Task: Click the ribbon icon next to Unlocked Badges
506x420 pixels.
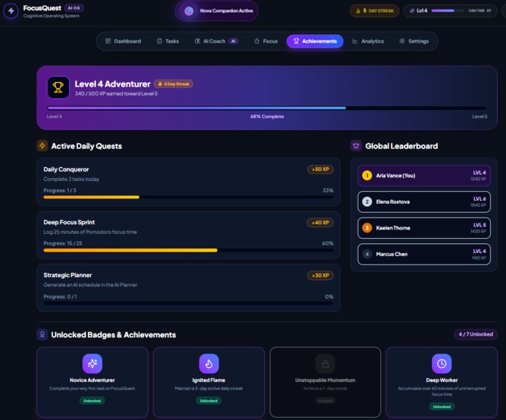Action: (x=43, y=334)
